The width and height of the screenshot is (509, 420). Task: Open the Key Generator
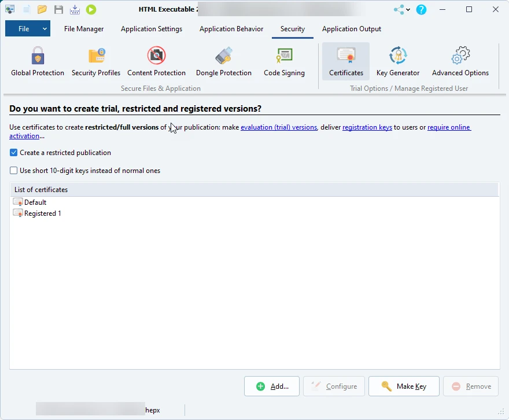397,61
